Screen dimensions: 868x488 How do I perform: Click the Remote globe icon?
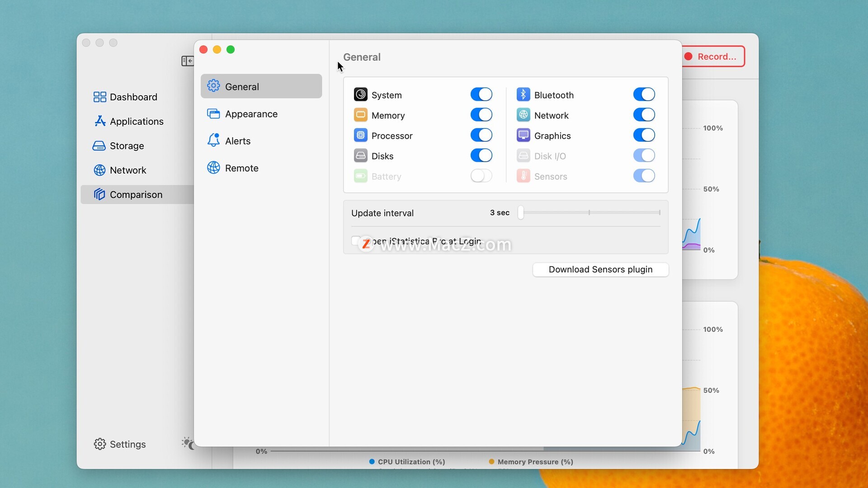click(213, 168)
